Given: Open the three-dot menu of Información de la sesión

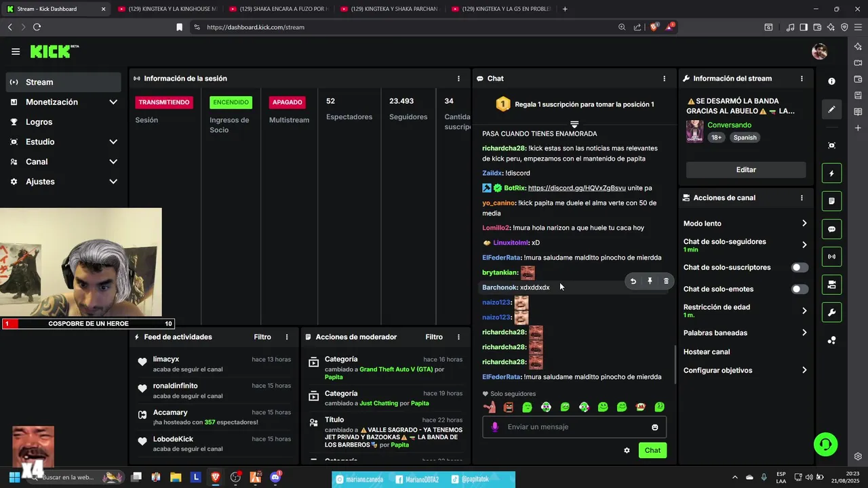Looking at the screenshot, I should point(458,79).
